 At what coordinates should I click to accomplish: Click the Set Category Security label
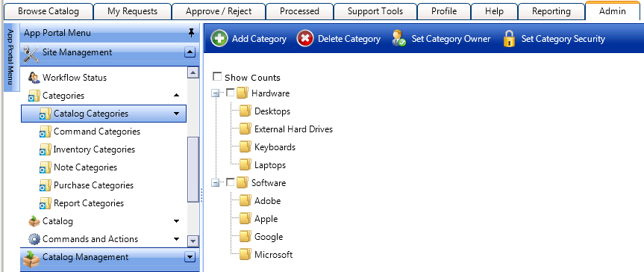pos(563,39)
